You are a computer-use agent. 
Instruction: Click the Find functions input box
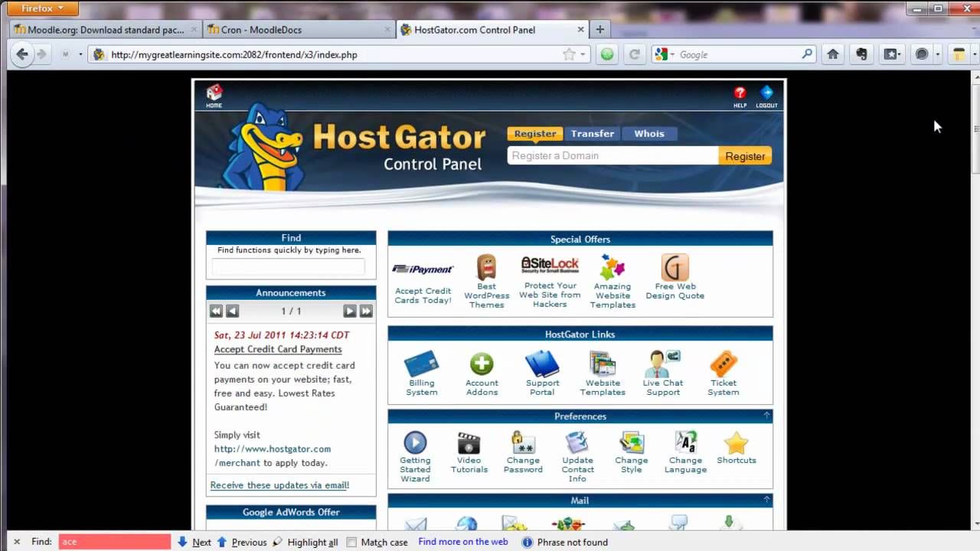coord(289,267)
